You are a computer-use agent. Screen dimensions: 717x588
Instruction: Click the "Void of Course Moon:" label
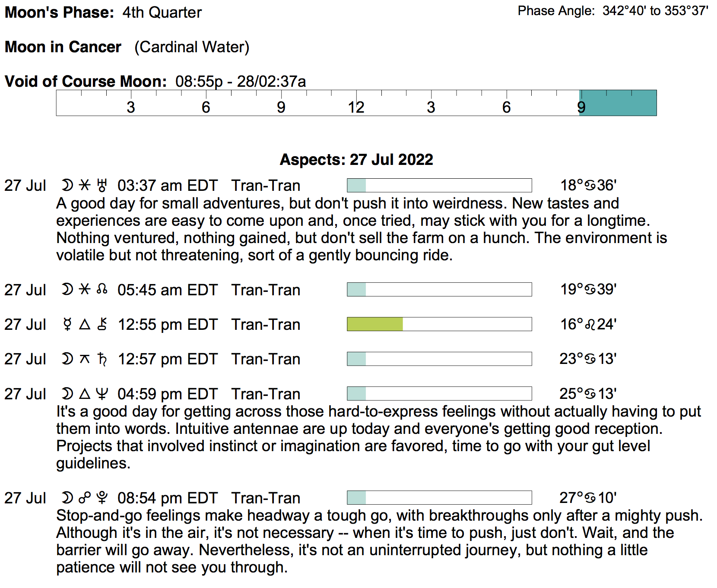click(86, 82)
